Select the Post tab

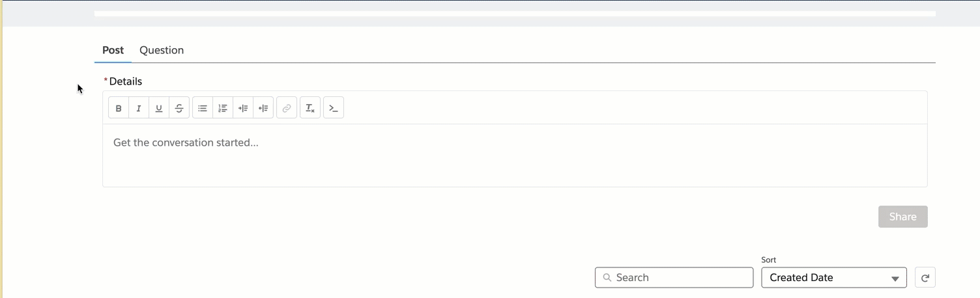[113, 50]
